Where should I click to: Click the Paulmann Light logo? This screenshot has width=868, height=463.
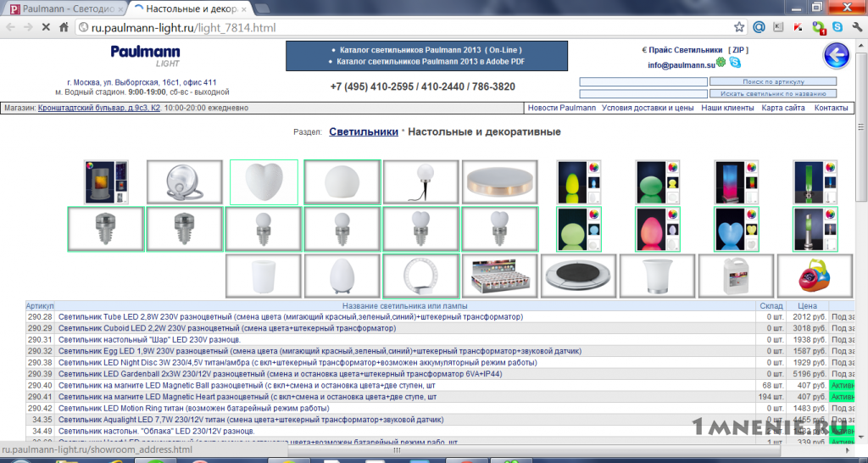click(x=145, y=56)
